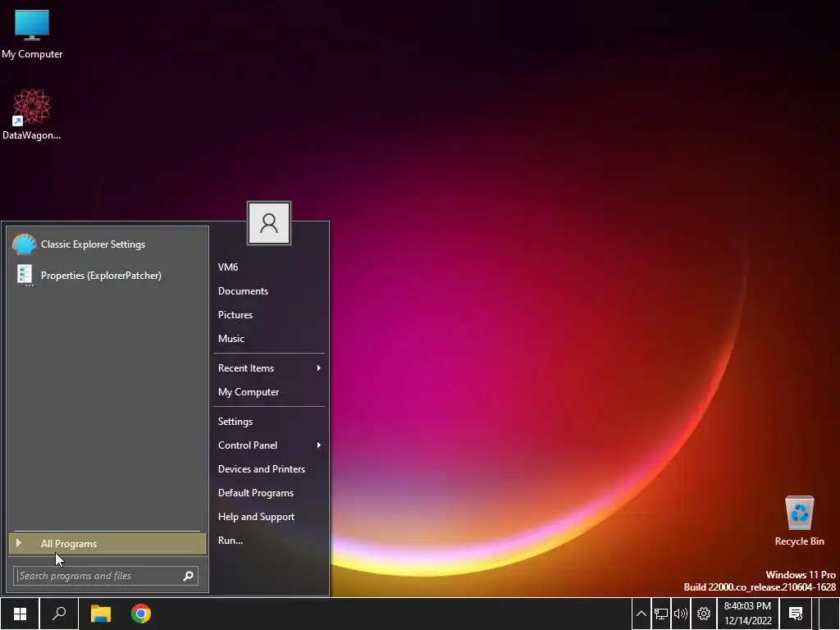Open taskbar Search magnifier
840x630 pixels.
pos(59,614)
